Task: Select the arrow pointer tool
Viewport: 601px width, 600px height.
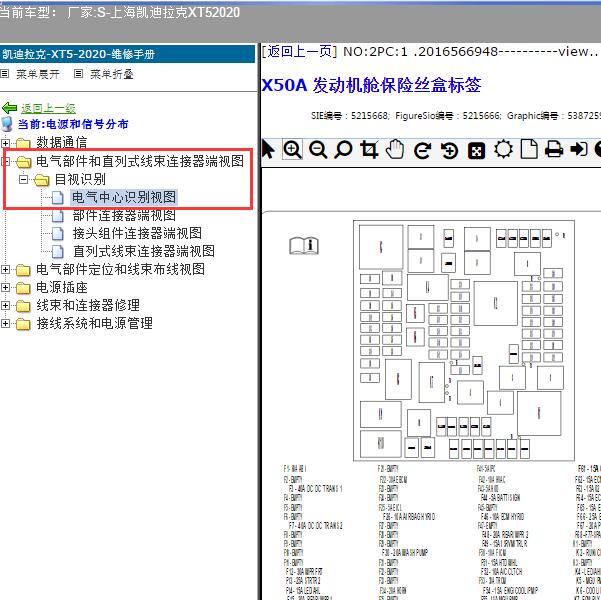Action: pos(268,149)
